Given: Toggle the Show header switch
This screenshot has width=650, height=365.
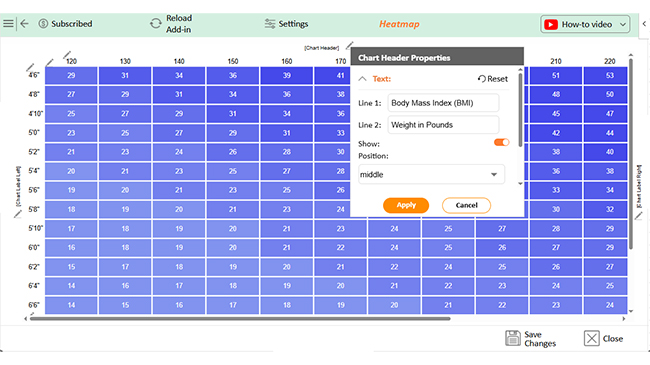Looking at the screenshot, I should 502,142.
